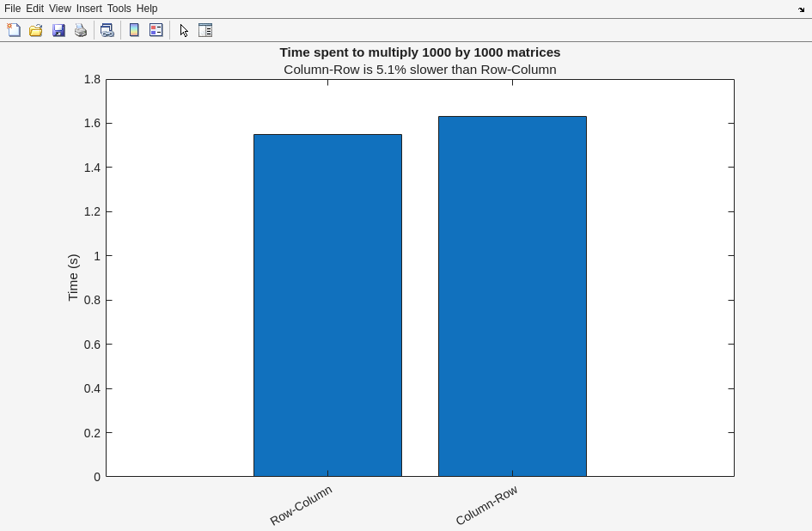Expand the Tools menu
Screen dimensions: 812x531
119,9
